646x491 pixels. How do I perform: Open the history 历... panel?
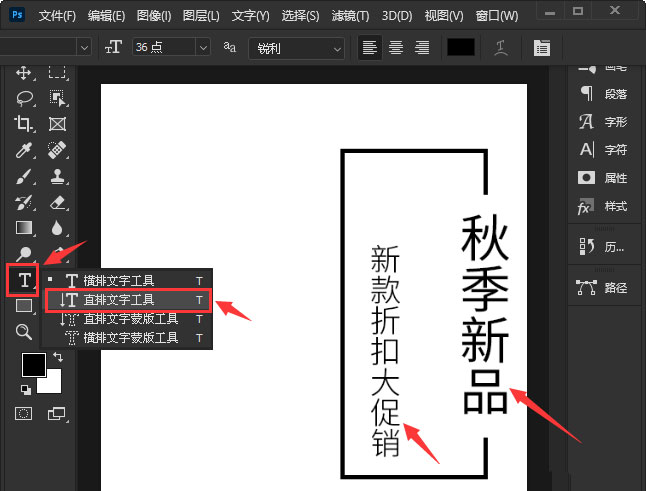point(604,246)
